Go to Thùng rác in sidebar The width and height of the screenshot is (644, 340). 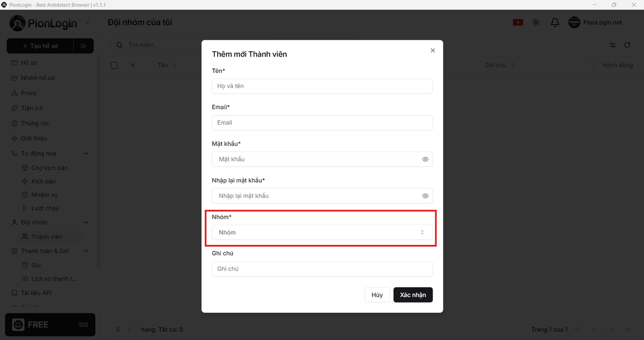[35, 123]
